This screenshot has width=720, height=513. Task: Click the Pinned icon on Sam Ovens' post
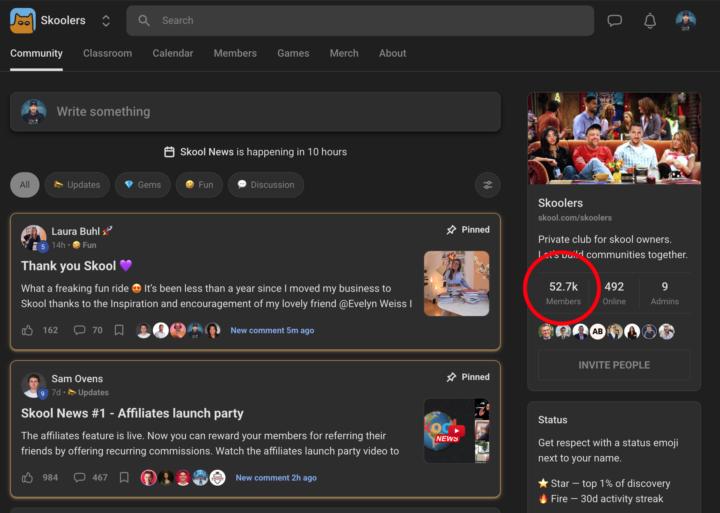point(451,377)
